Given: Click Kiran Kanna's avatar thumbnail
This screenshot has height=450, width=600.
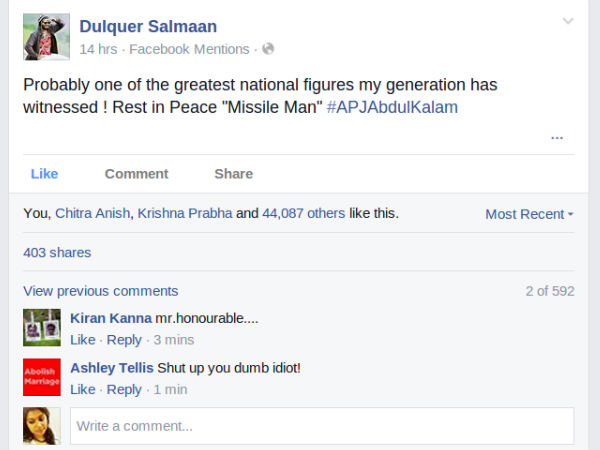Looking at the screenshot, I should coord(41,328).
